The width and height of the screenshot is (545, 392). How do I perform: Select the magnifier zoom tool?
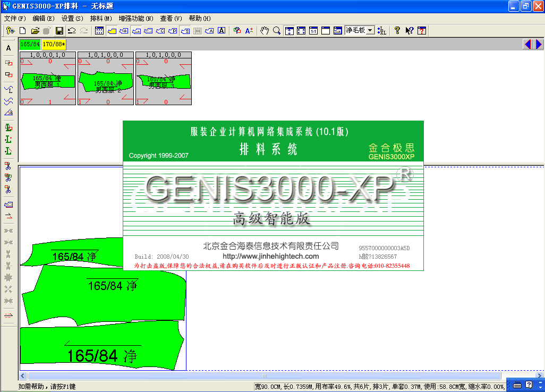pos(277,31)
